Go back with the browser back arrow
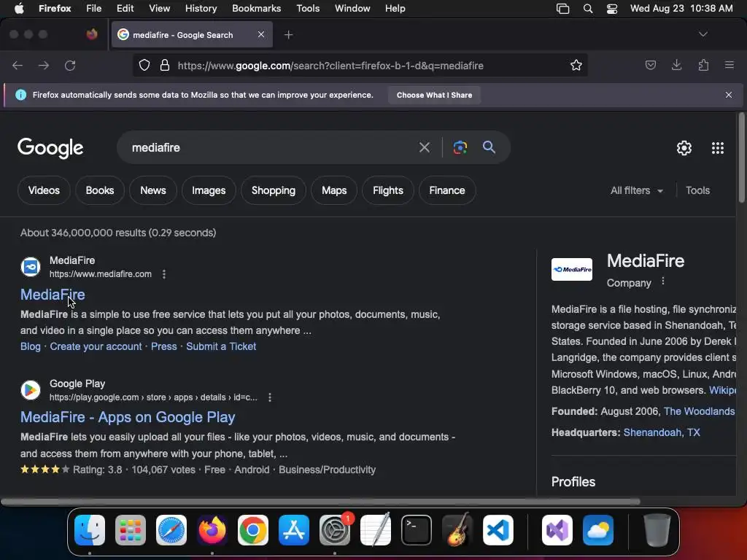The image size is (747, 560). coord(18,65)
